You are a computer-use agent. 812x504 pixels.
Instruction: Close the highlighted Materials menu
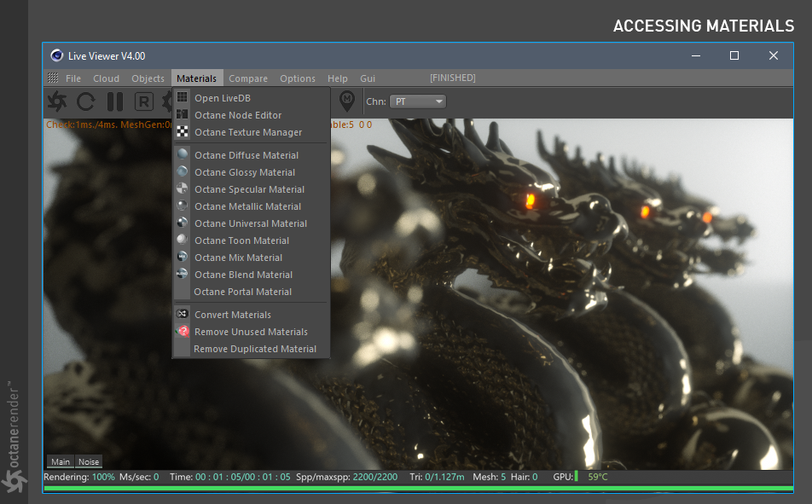coord(197,78)
